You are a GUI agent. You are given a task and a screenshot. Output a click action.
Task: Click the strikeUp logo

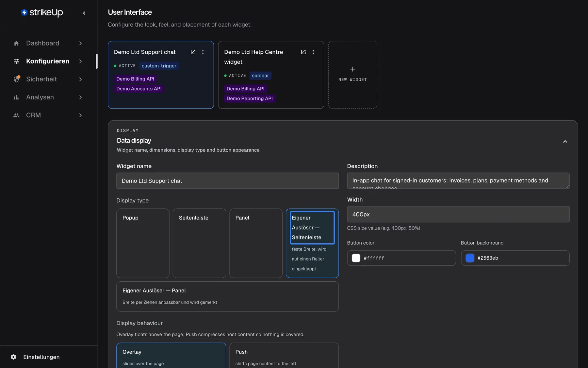(42, 12)
